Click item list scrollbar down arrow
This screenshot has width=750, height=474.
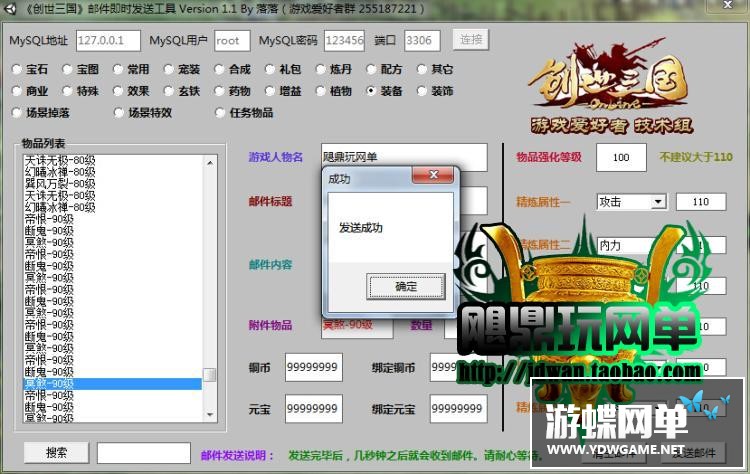tap(210, 415)
